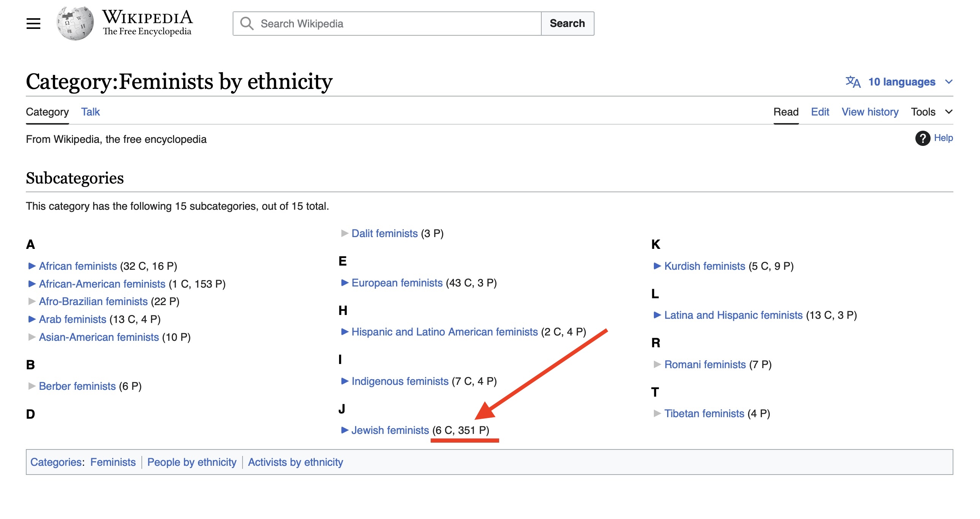The width and height of the screenshot is (980, 519).
Task: Open the Asian-American feminists link
Action: [x=99, y=337]
